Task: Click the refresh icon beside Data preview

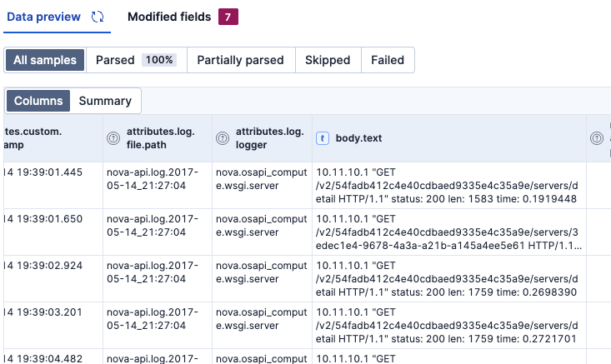Action: coord(98,17)
